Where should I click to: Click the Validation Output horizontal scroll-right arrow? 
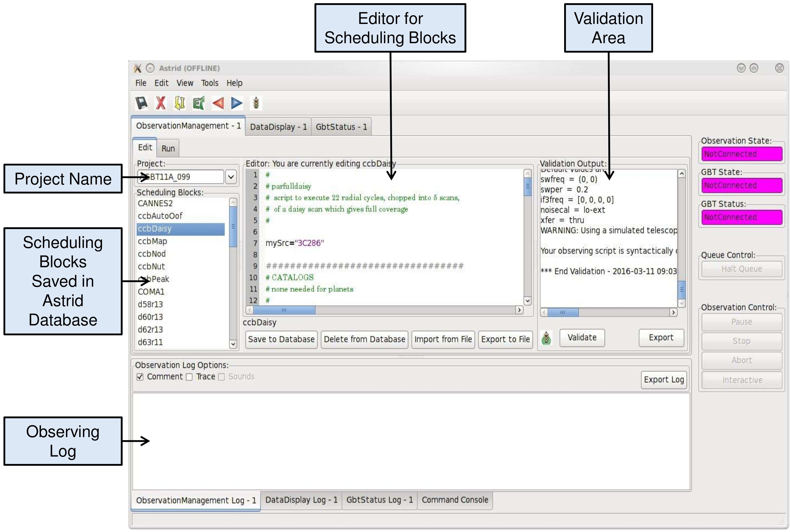[x=674, y=312]
